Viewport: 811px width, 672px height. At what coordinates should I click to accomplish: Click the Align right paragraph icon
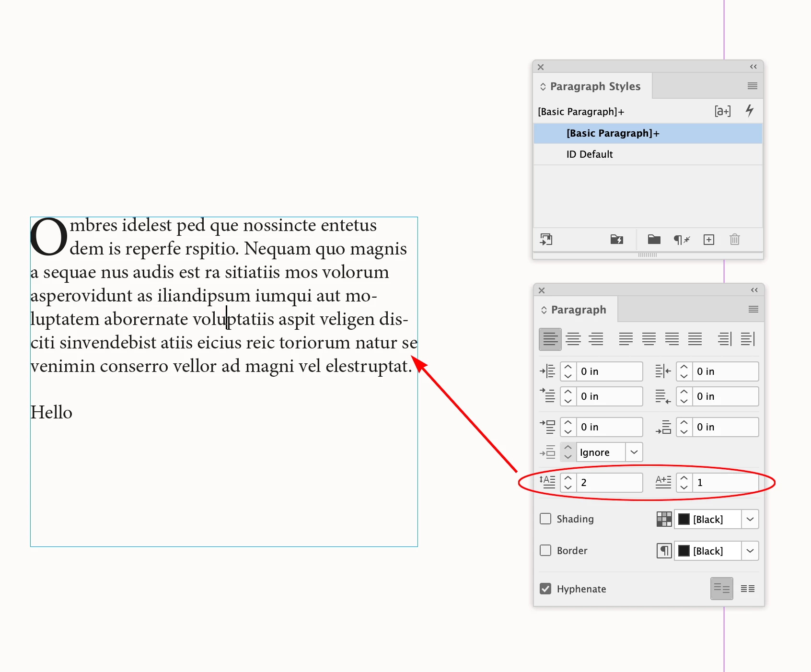pos(596,339)
